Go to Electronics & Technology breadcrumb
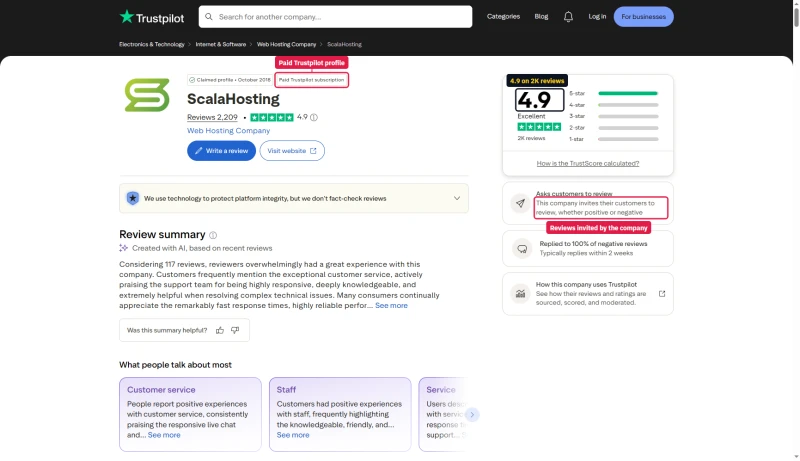 coord(152,44)
